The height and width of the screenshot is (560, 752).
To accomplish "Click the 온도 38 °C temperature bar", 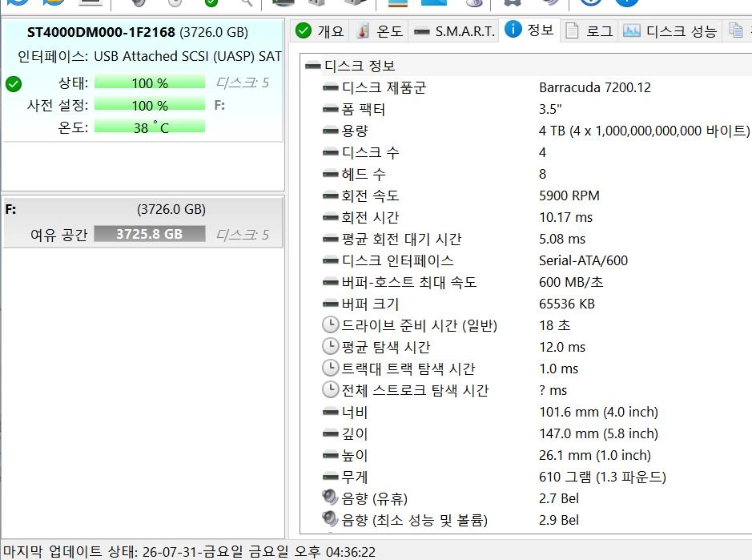I will pos(150,127).
